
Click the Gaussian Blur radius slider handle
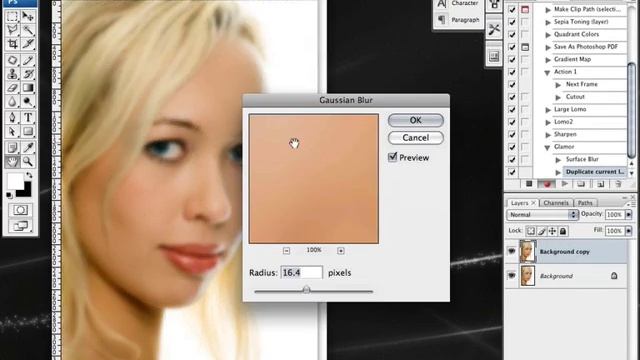coord(307,290)
